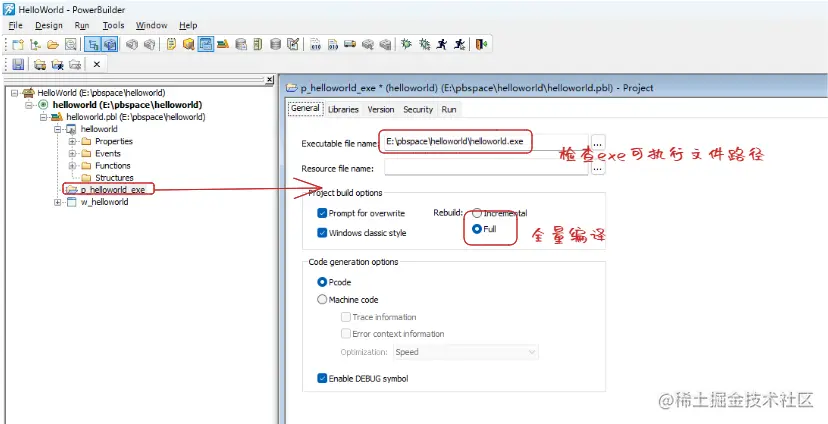The image size is (828, 424).
Task: Toggle the System Tree toolbar icon
Action: click(93, 44)
